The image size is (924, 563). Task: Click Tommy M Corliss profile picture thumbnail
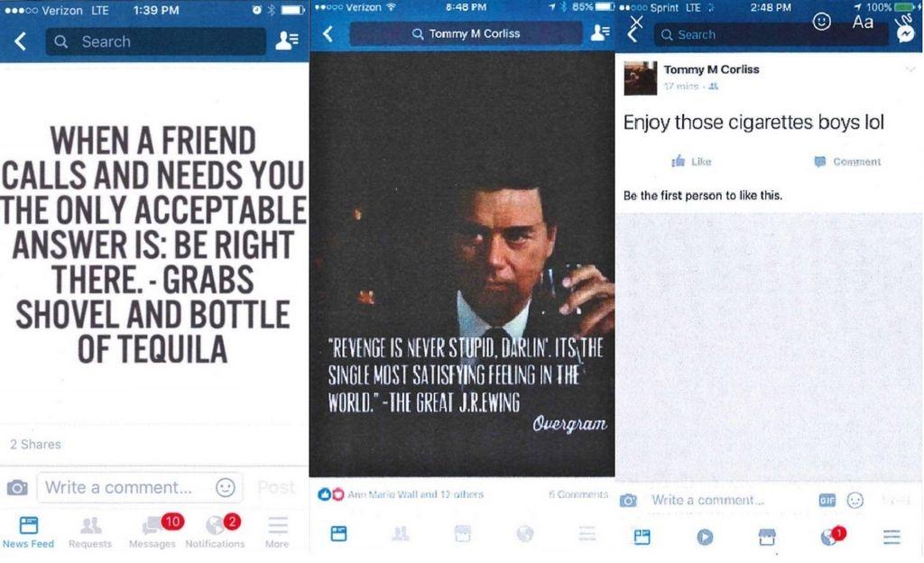click(x=640, y=78)
